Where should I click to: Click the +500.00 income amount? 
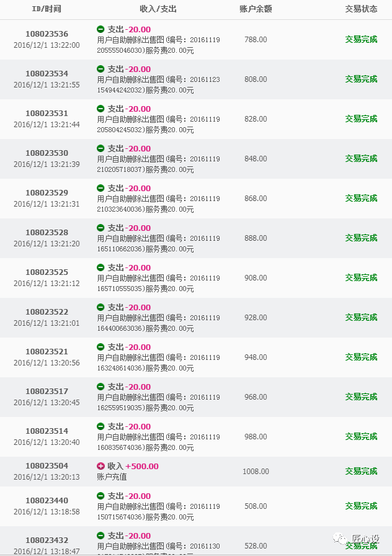pos(142,466)
